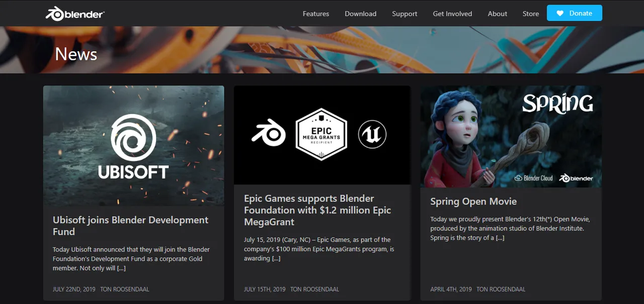The image size is (644, 304).
Task: Open the About menu item
Action: pos(497,14)
